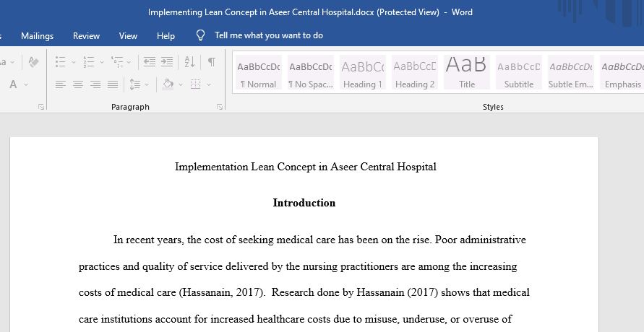This screenshot has width=644, height=332.
Task: Expand the Borders dropdown arrow
Action: 209,85
